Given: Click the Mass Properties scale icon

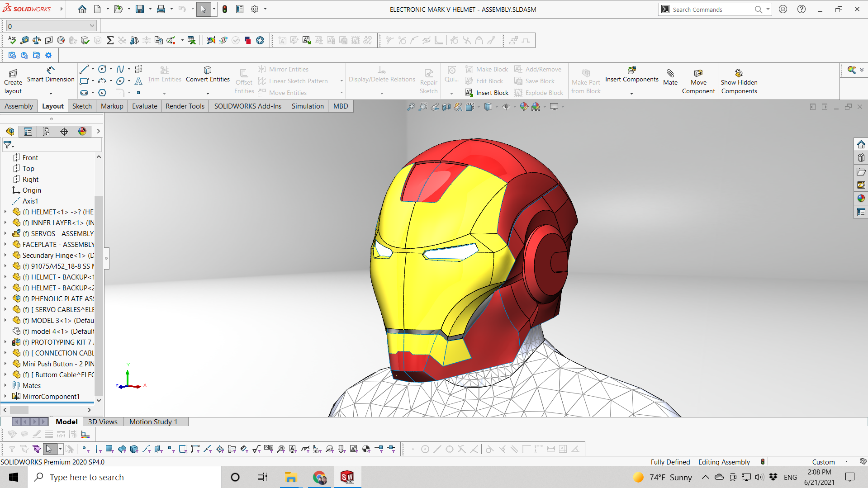Looking at the screenshot, I should (37, 41).
